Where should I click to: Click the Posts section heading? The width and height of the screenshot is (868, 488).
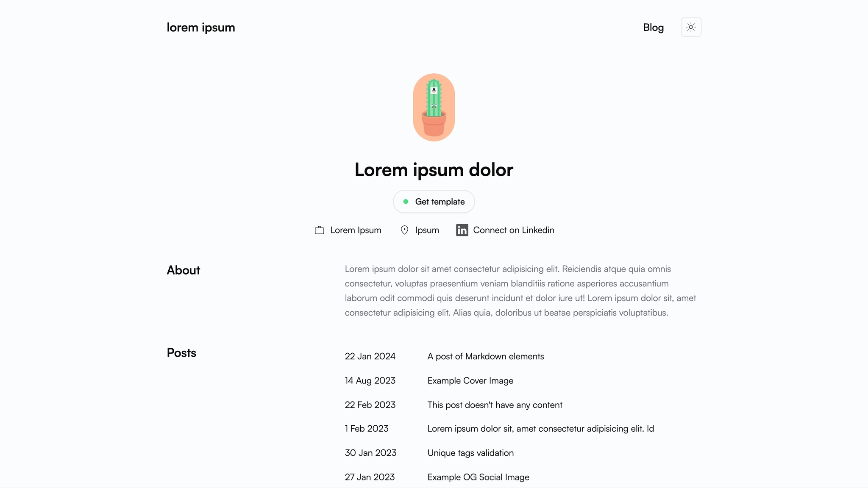(x=181, y=353)
